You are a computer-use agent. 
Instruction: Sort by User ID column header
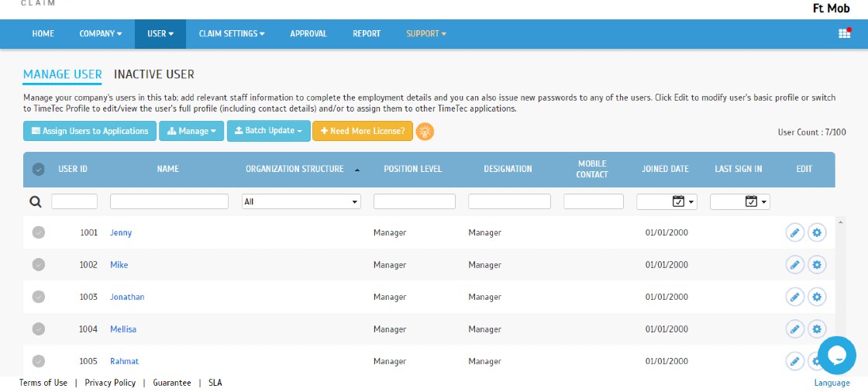click(73, 169)
